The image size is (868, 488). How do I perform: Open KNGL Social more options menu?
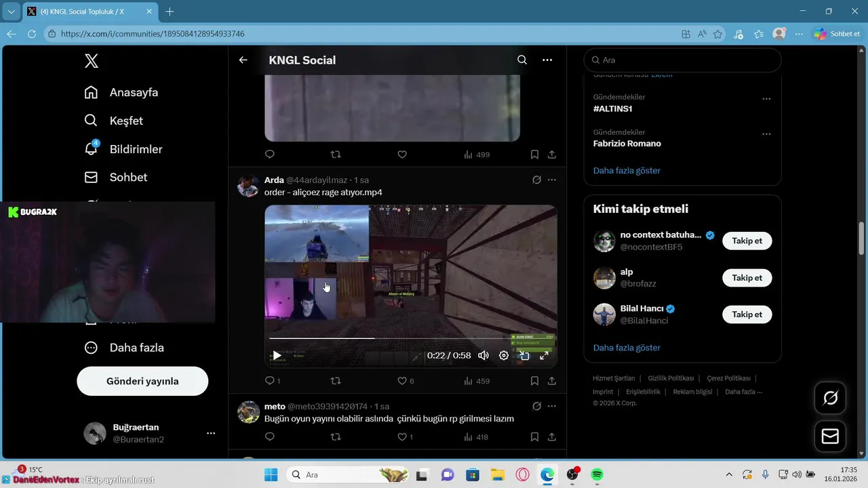(x=547, y=60)
